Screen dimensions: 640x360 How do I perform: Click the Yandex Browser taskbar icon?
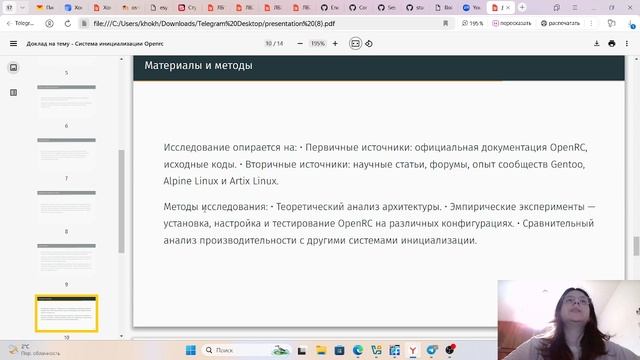click(413, 350)
